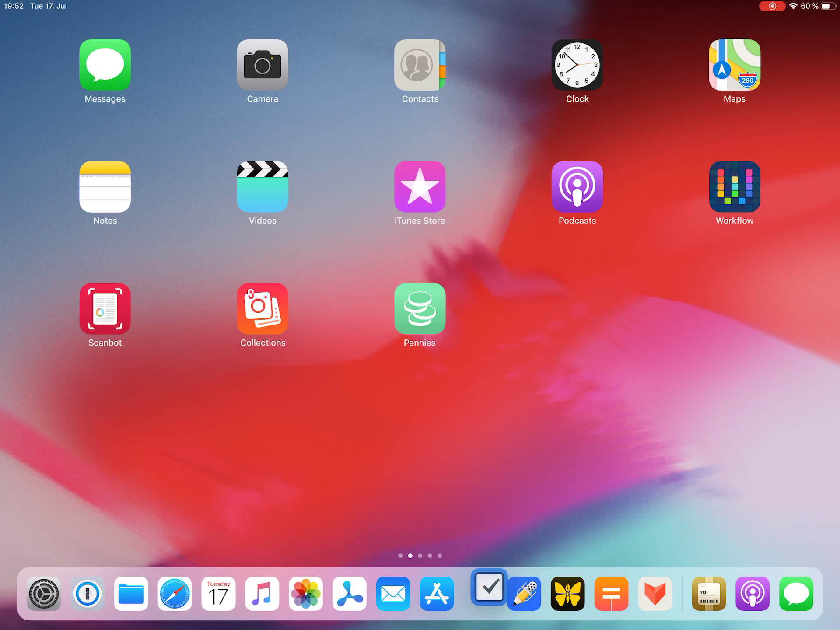
Task: Open Settings from the dock
Action: click(x=44, y=594)
